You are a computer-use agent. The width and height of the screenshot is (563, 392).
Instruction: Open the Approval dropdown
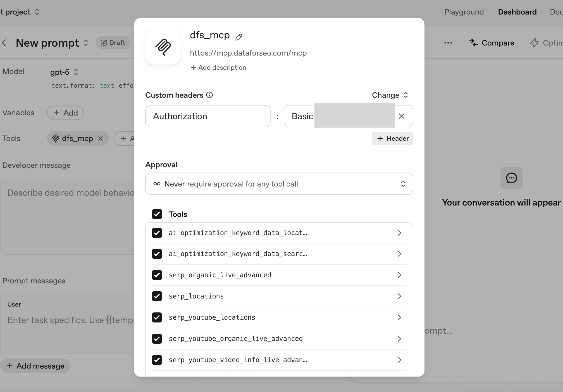point(279,184)
